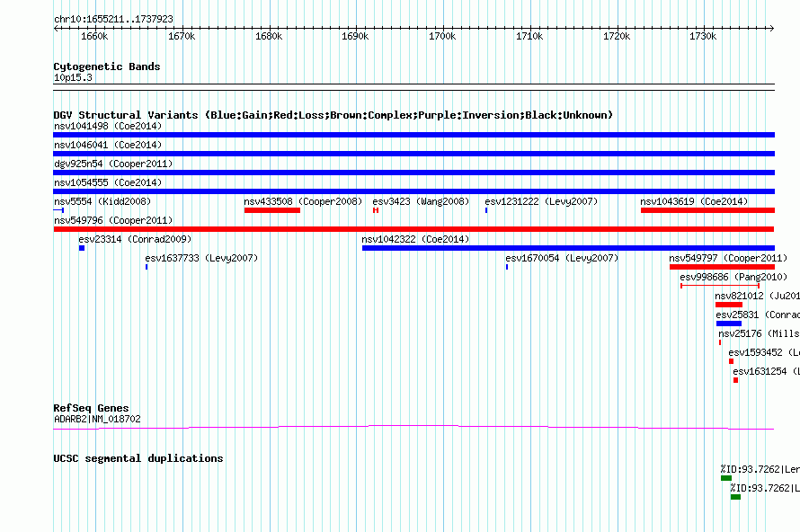800x532 pixels.
Task: Click the 10p15.3 cytogenetic band label
Action: pyautogui.click(x=73, y=77)
